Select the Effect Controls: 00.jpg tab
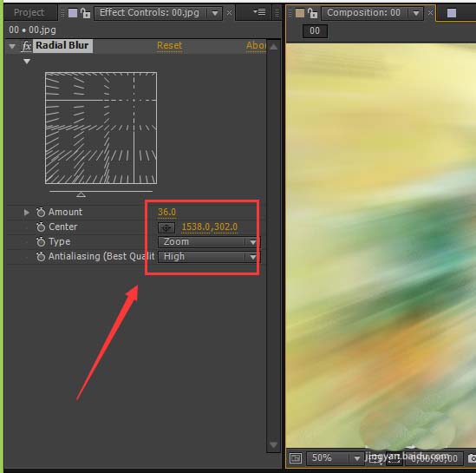The image size is (476, 473). click(149, 13)
